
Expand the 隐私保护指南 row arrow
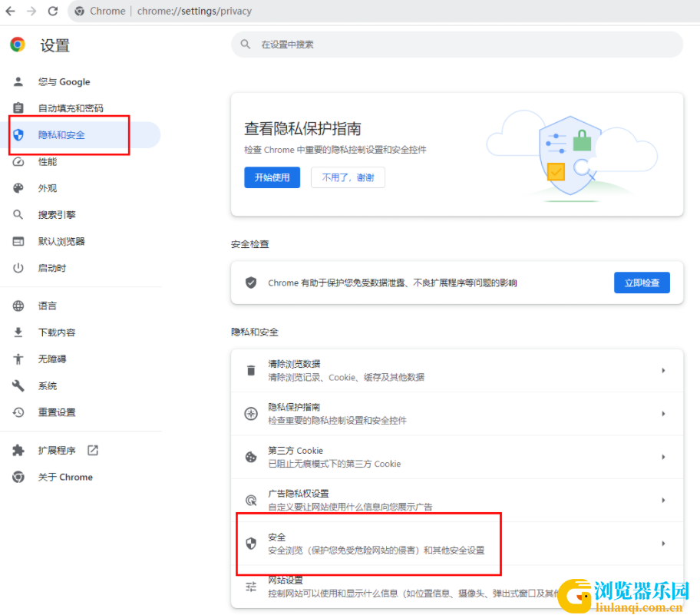[663, 414]
